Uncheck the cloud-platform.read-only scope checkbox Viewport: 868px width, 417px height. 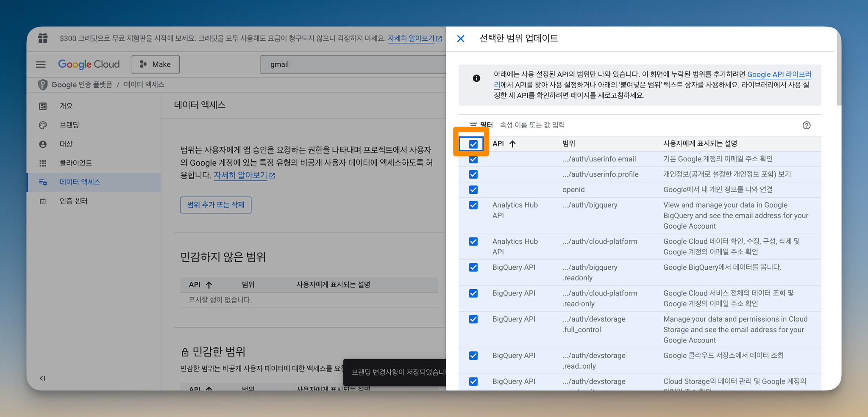pyautogui.click(x=473, y=293)
